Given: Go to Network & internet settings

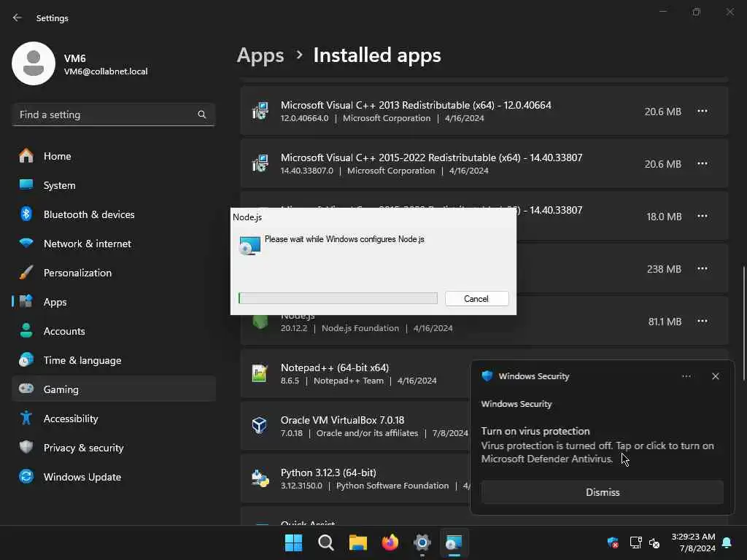Looking at the screenshot, I should 113,244.
